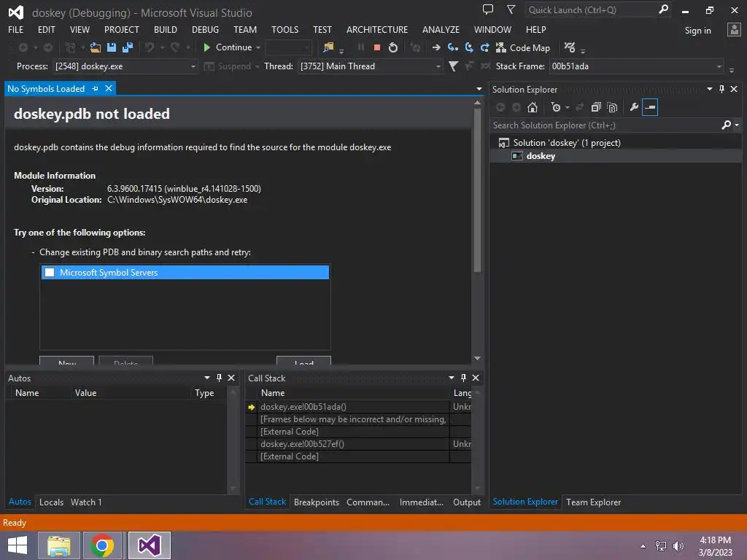The height and width of the screenshot is (560, 747).
Task: Open Autos panel window position dropdown arrow
Action: point(206,378)
